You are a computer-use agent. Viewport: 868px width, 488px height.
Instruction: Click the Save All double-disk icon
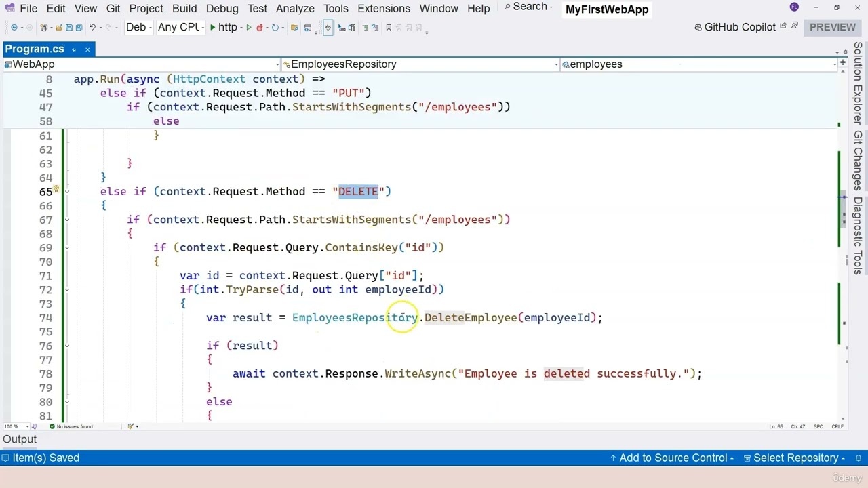click(x=79, y=27)
